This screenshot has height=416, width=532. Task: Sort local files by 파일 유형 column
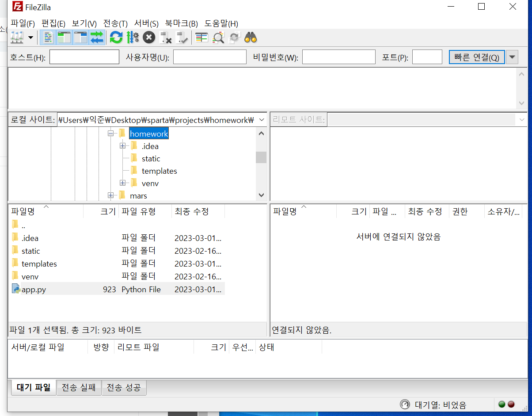click(x=145, y=211)
